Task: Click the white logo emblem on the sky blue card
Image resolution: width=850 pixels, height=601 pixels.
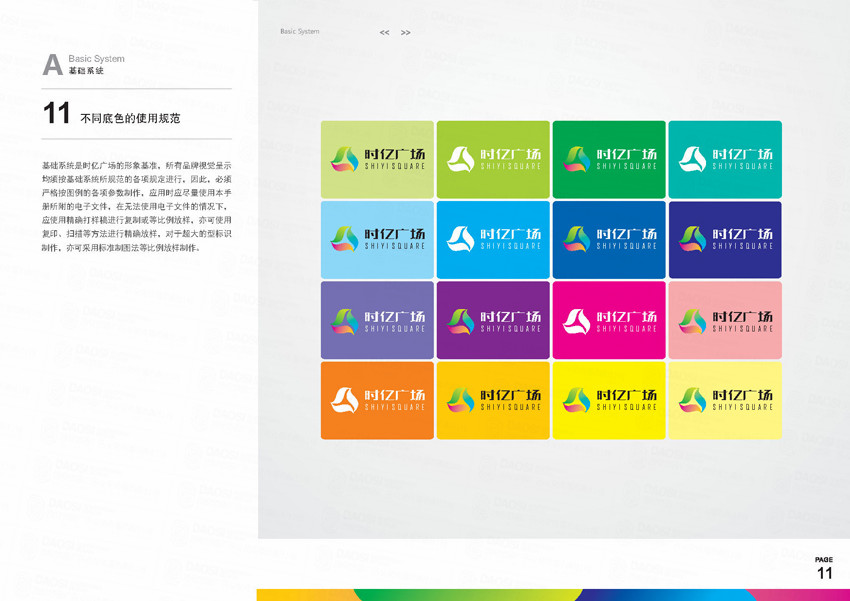Action: [x=460, y=239]
